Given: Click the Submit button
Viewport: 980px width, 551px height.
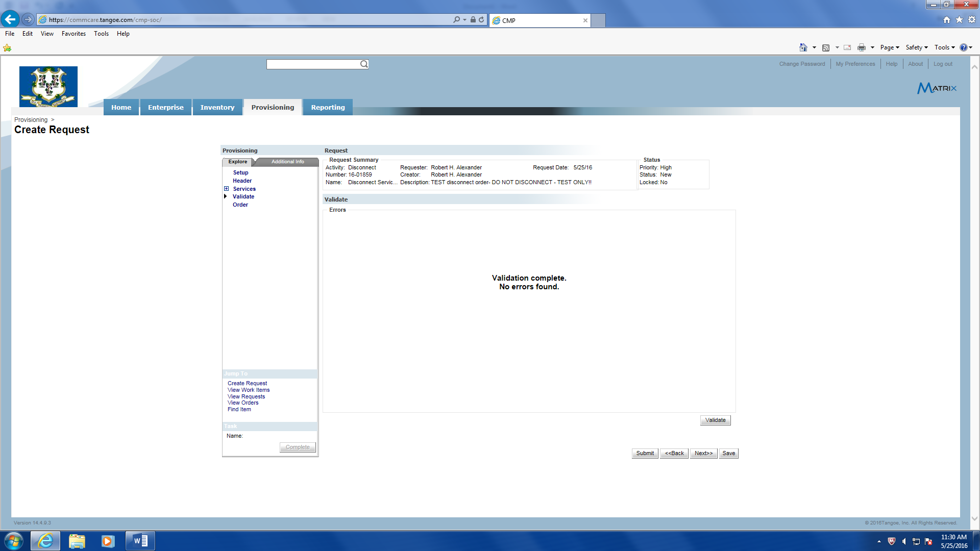Looking at the screenshot, I should point(645,453).
